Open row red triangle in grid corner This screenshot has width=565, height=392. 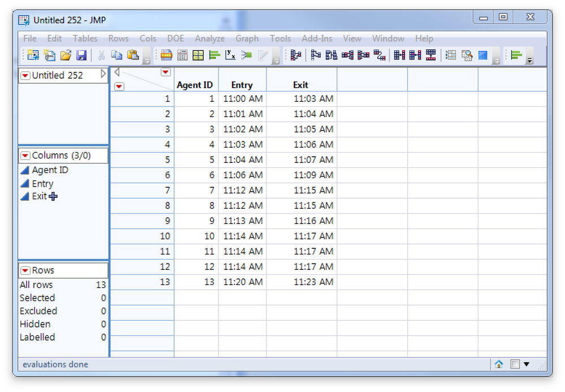[119, 86]
